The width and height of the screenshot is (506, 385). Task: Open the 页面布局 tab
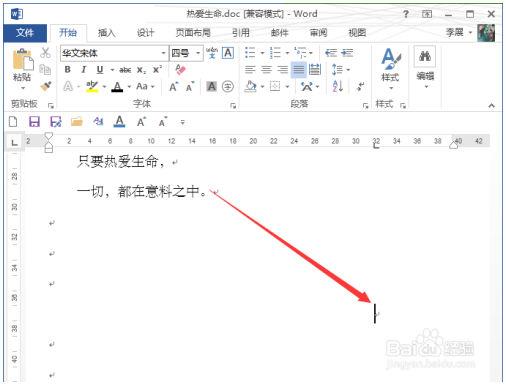pos(193,33)
